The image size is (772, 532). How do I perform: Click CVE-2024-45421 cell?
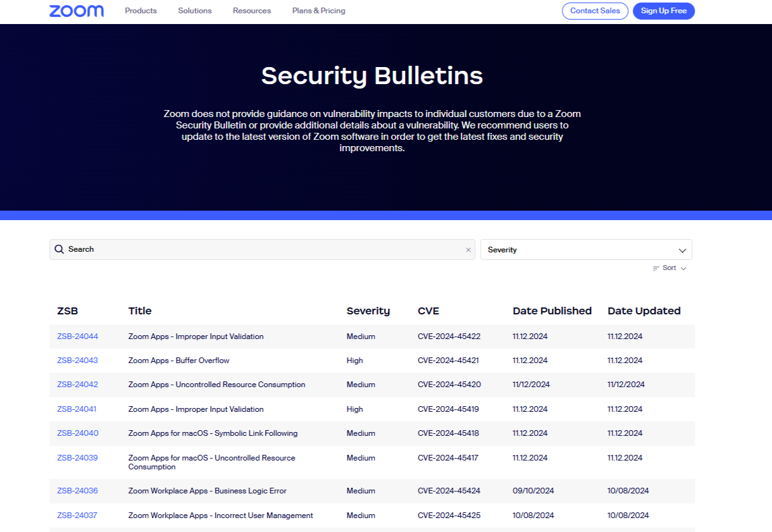tap(448, 361)
